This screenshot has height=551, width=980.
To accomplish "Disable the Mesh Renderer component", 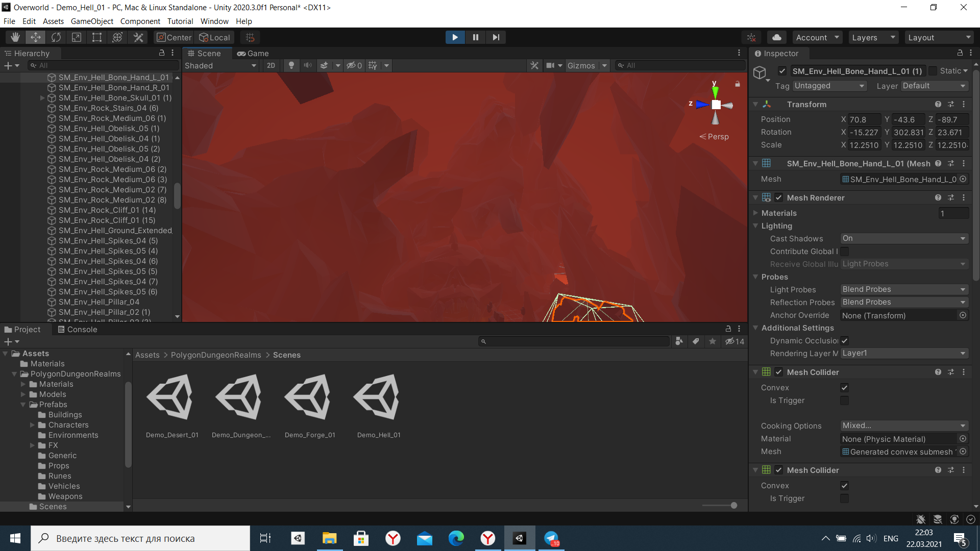I will [x=779, y=197].
